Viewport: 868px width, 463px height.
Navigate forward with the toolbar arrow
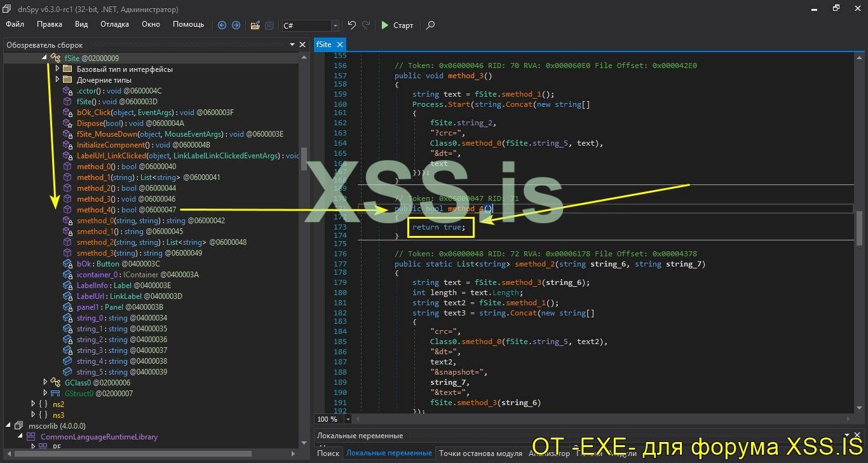point(236,25)
